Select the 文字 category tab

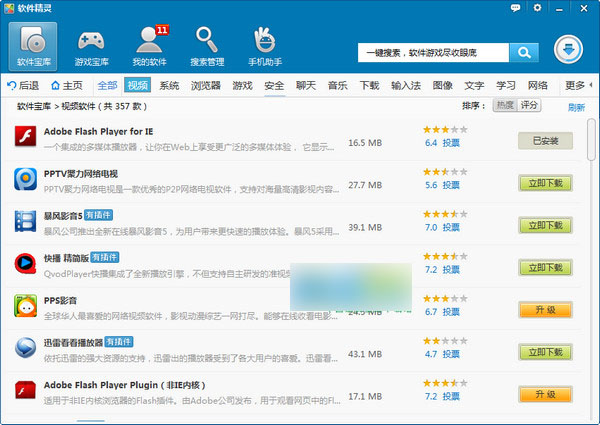point(474,85)
